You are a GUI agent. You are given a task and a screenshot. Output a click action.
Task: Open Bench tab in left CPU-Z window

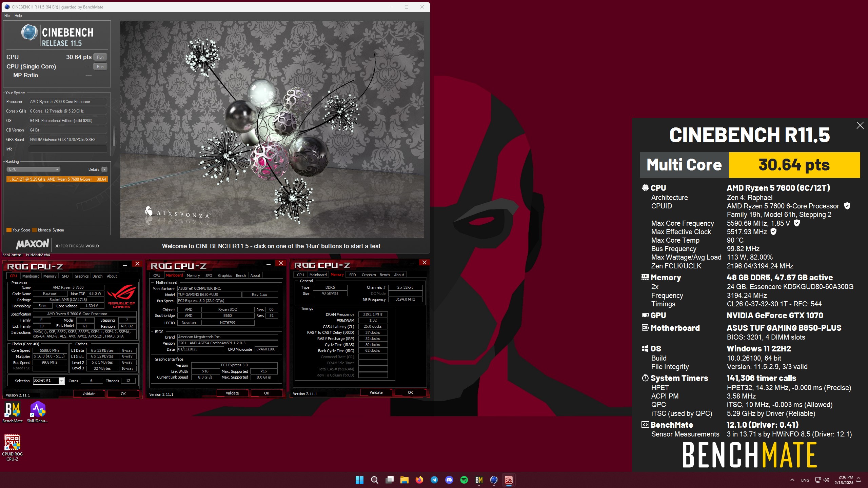tap(97, 276)
